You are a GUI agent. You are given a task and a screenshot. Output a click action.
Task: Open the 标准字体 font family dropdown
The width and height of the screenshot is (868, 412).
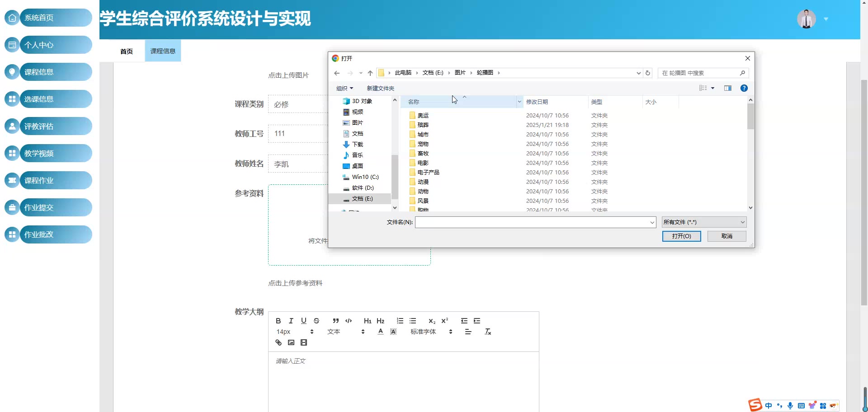pos(431,332)
